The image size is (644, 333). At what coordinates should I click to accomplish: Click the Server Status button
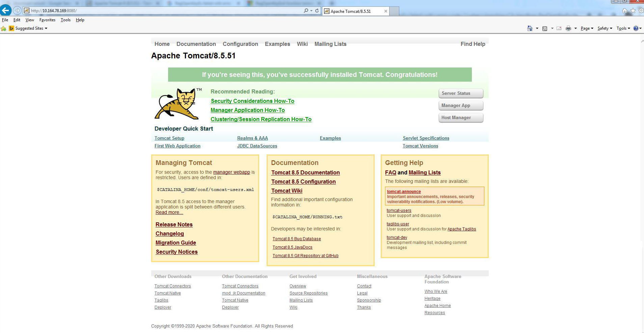[x=461, y=93]
